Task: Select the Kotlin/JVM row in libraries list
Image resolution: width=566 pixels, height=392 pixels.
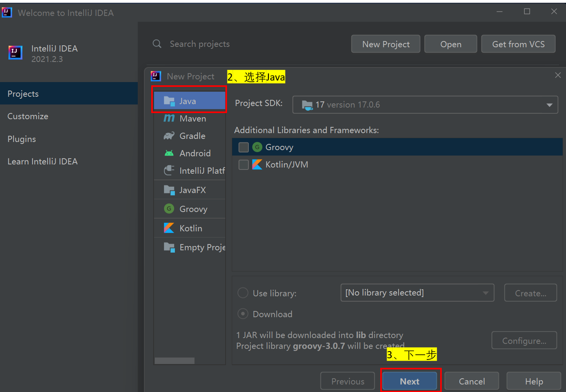Action: tap(397, 165)
